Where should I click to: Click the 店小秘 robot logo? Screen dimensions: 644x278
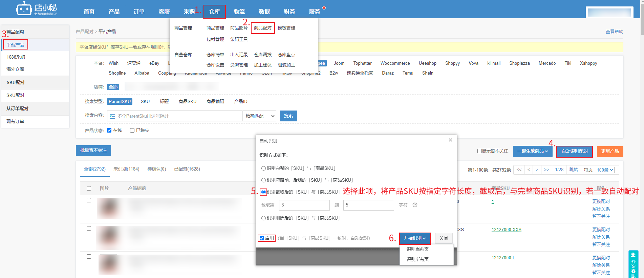tap(37, 8)
